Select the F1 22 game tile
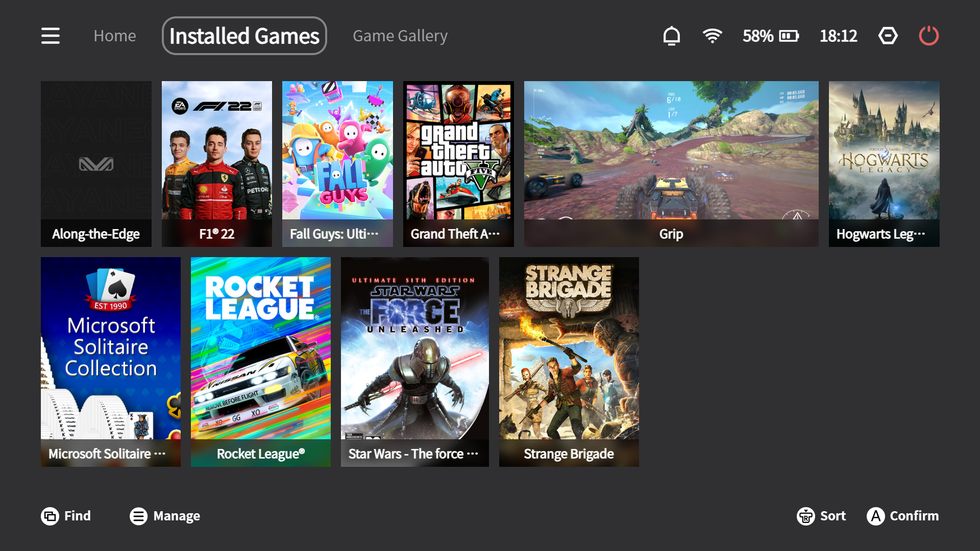The width and height of the screenshot is (980, 551). (217, 164)
